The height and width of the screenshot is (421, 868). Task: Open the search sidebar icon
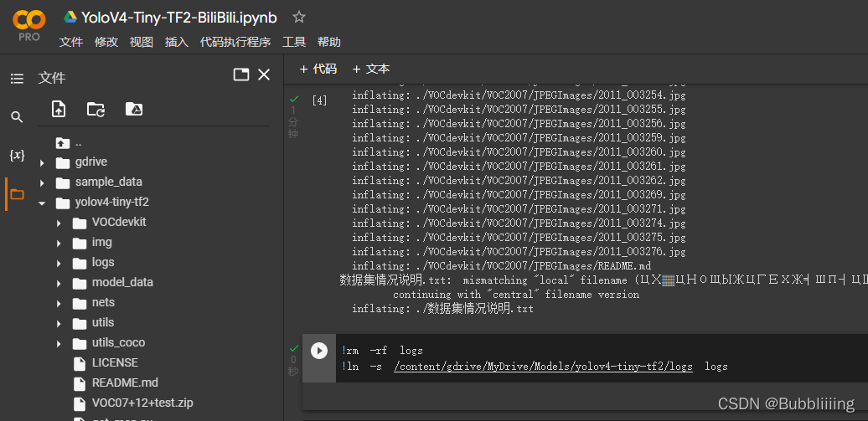tap(17, 117)
